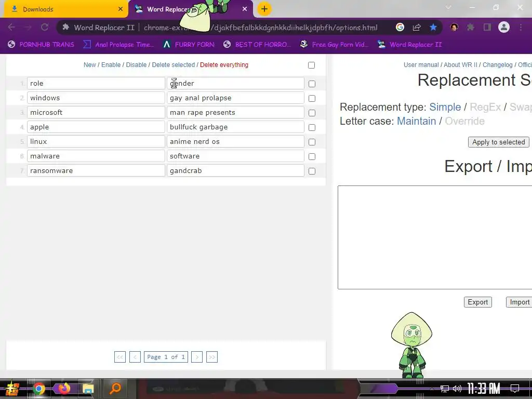
Task: Click the Chrome back arrow
Action: (x=11, y=27)
